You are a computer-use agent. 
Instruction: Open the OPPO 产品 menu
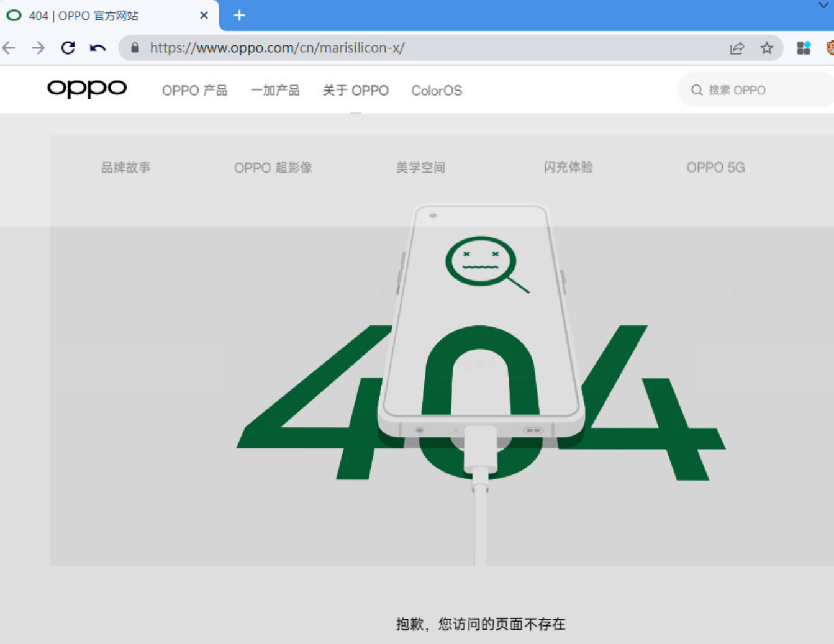(x=194, y=91)
